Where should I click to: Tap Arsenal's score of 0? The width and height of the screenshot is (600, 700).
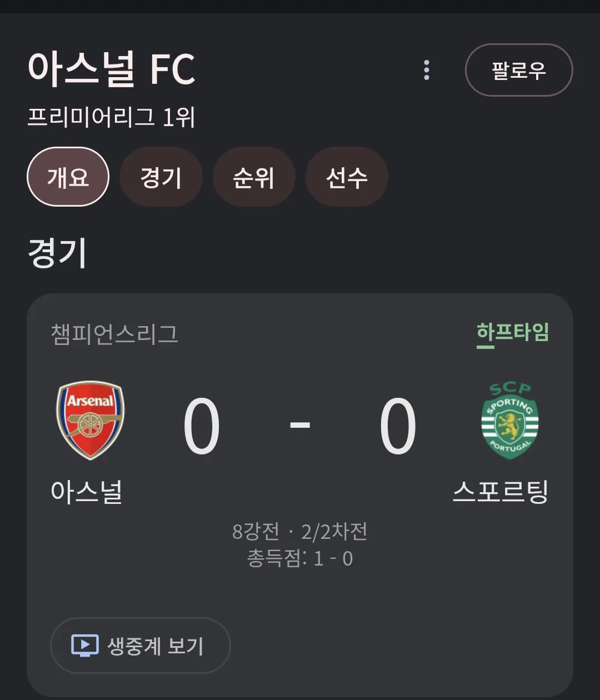[202, 426]
